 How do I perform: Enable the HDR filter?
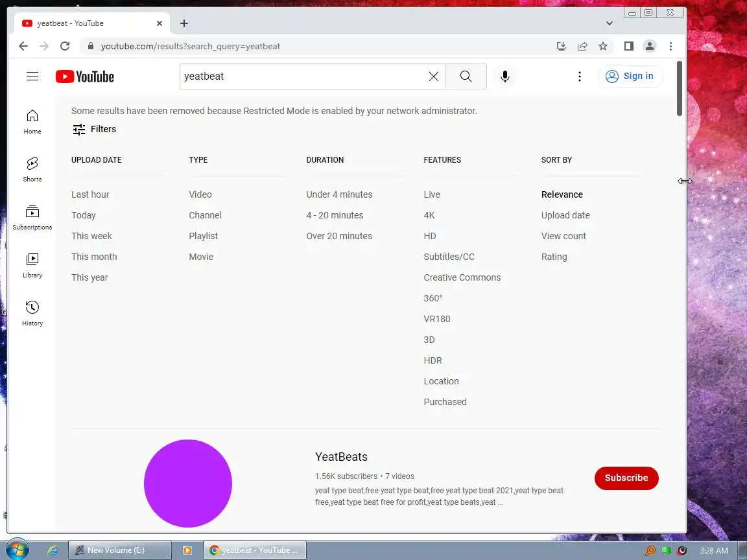(x=433, y=360)
